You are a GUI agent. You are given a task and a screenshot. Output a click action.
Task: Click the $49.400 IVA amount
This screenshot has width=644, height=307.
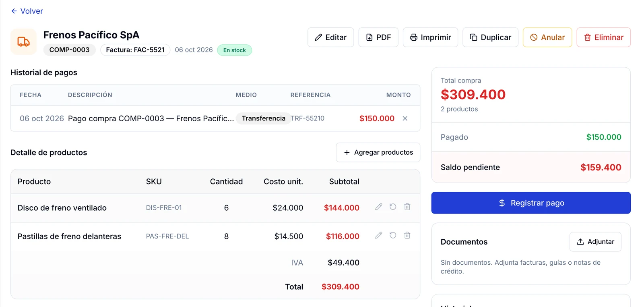click(x=343, y=263)
